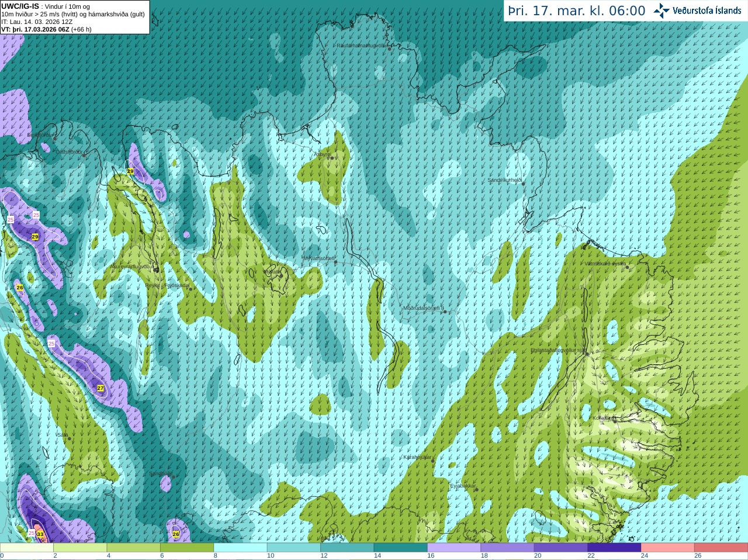Click the 22–24 m/s dark indigo legend swatch

coord(615,548)
